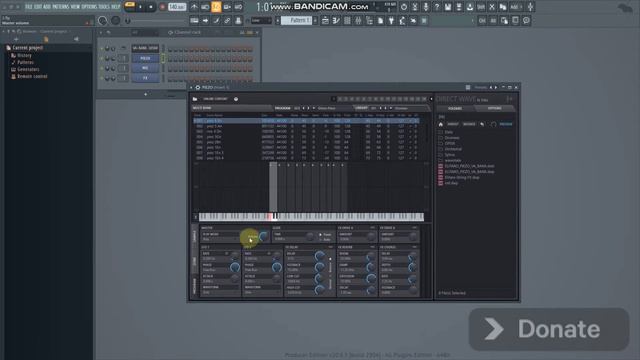640x360 pixels.
Task: Click the gear icon in the PIEZO title bar
Action: 198,87
